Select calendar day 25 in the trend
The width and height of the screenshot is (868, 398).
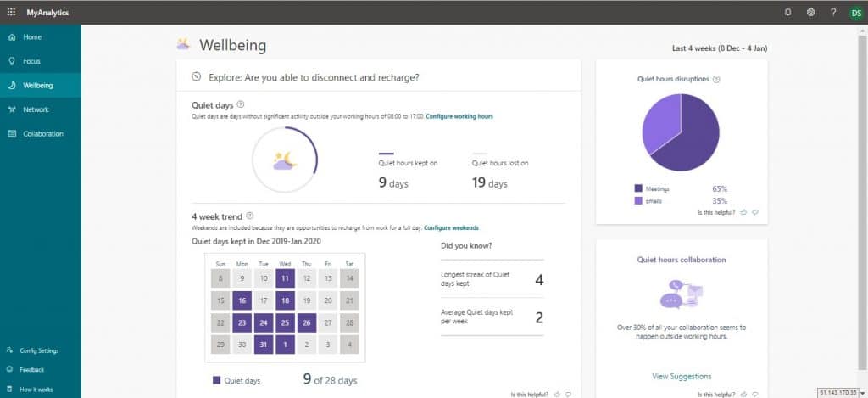pyautogui.click(x=286, y=322)
